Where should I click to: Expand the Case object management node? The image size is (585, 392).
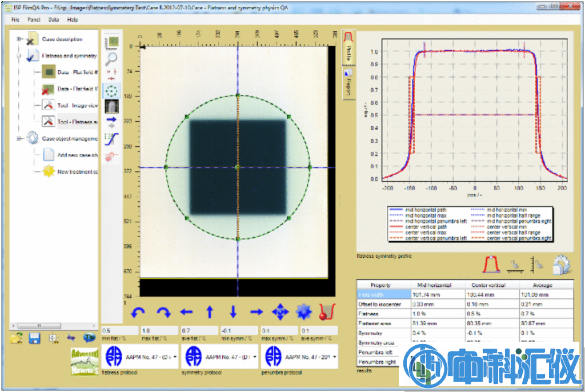tap(19, 138)
